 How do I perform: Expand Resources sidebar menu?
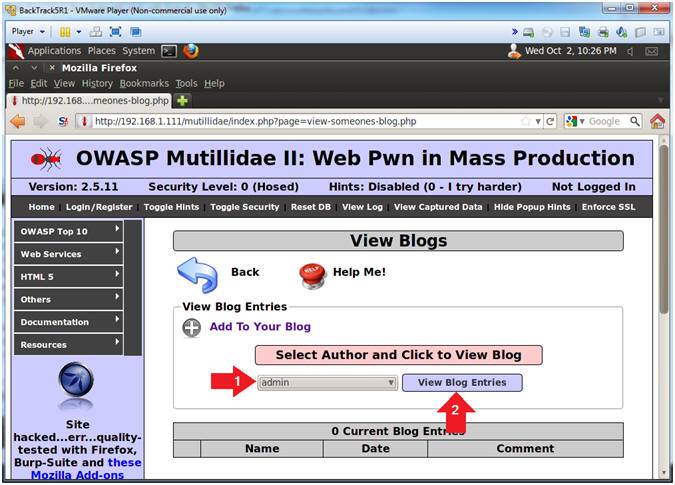click(68, 345)
